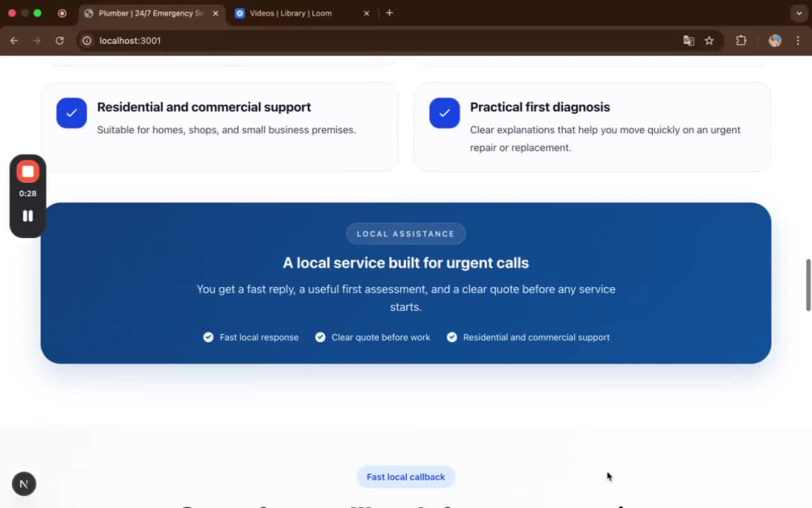Click text Suitable for homes, shops
Viewport: 812px width, 508px height.
coord(227,130)
